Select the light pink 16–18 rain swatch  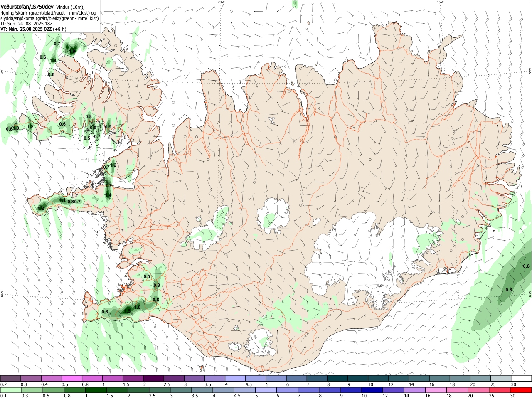tap(436, 390)
